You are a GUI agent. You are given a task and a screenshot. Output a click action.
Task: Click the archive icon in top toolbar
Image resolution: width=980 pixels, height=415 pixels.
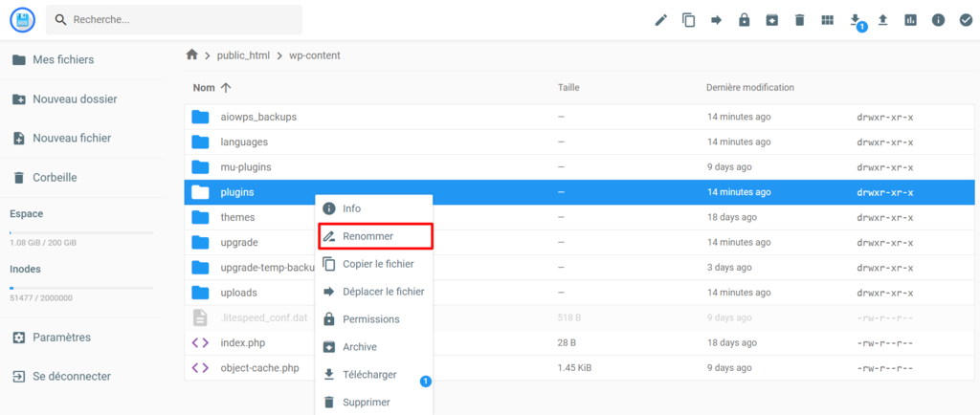[x=772, y=20]
